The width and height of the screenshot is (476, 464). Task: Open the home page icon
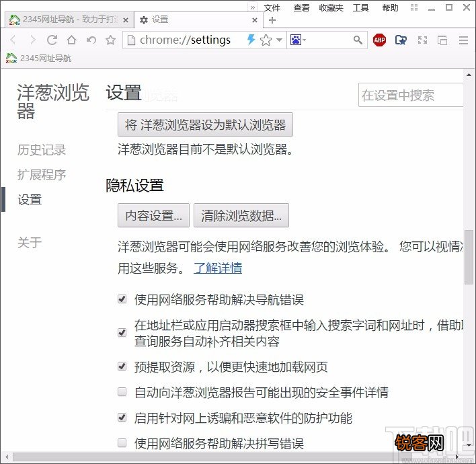pyautogui.click(x=72, y=40)
